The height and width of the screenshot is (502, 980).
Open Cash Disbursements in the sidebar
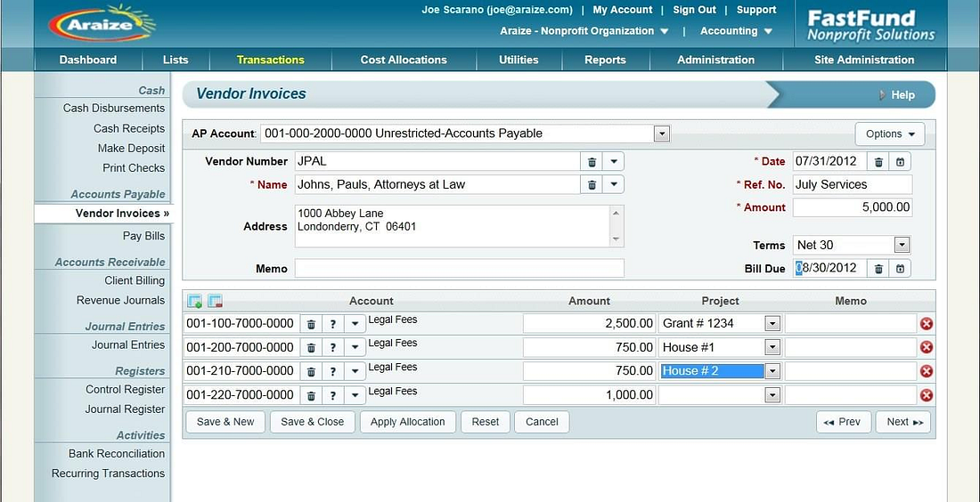[x=114, y=108]
